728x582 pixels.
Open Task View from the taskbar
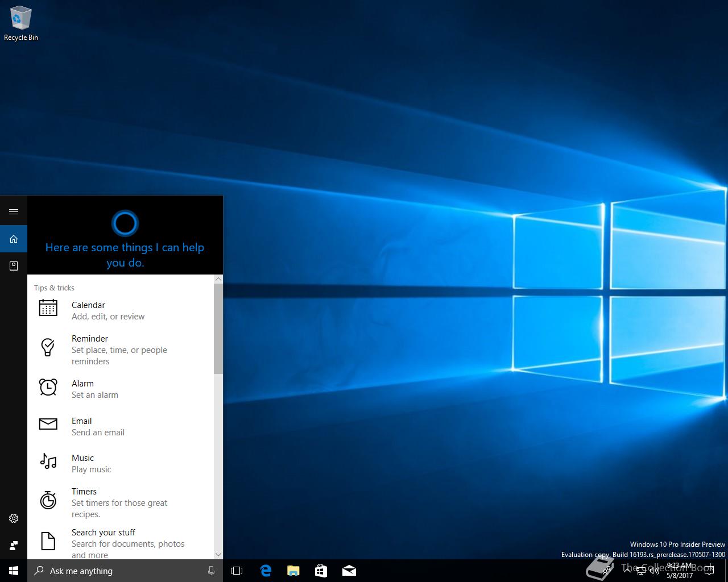237,571
